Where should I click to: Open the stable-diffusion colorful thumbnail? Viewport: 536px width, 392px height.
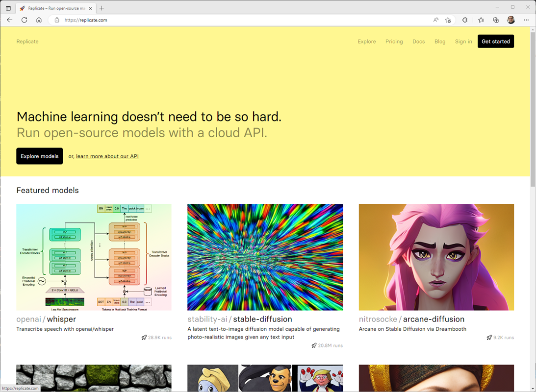click(x=265, y=257)
